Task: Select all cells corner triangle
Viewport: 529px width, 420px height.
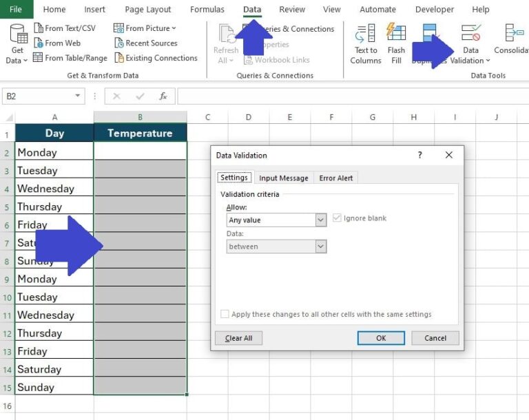Action: (x=9, y=118)
